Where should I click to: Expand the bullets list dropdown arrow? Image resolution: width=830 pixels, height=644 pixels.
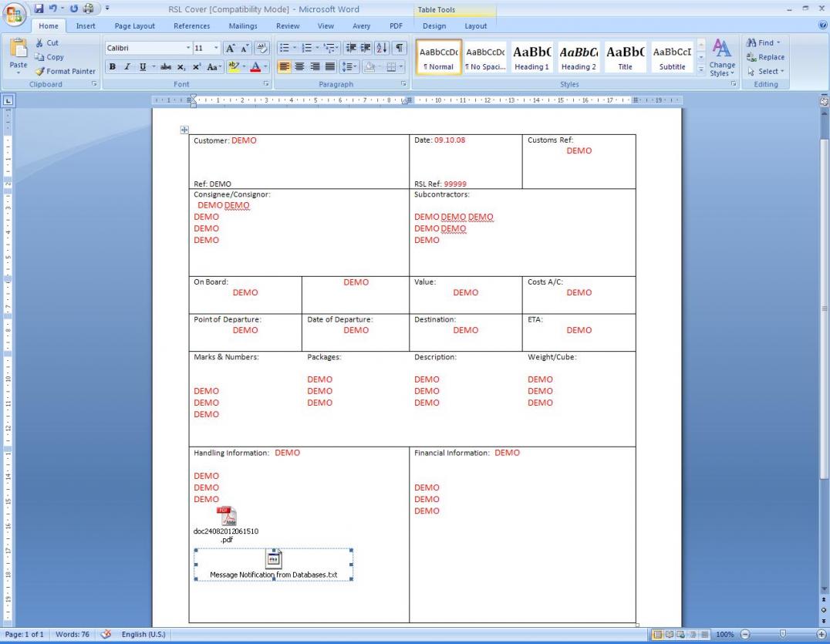coord(295,48)
